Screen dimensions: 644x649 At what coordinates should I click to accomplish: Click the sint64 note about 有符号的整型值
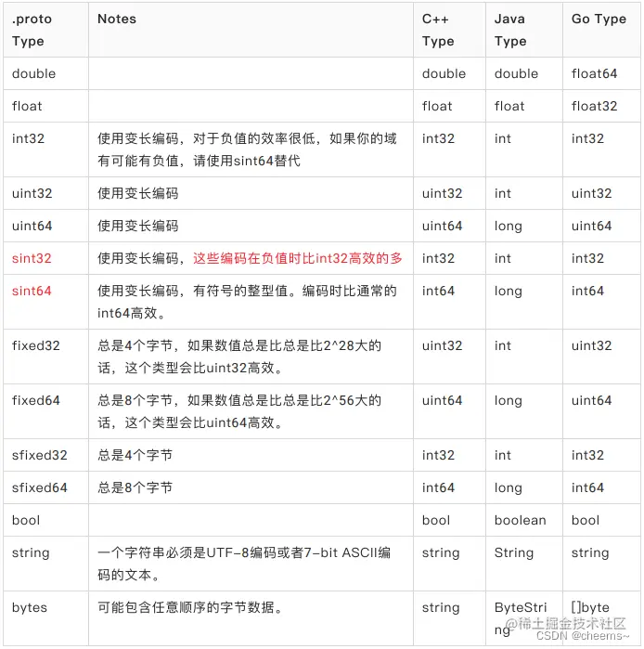click(247, 302)
